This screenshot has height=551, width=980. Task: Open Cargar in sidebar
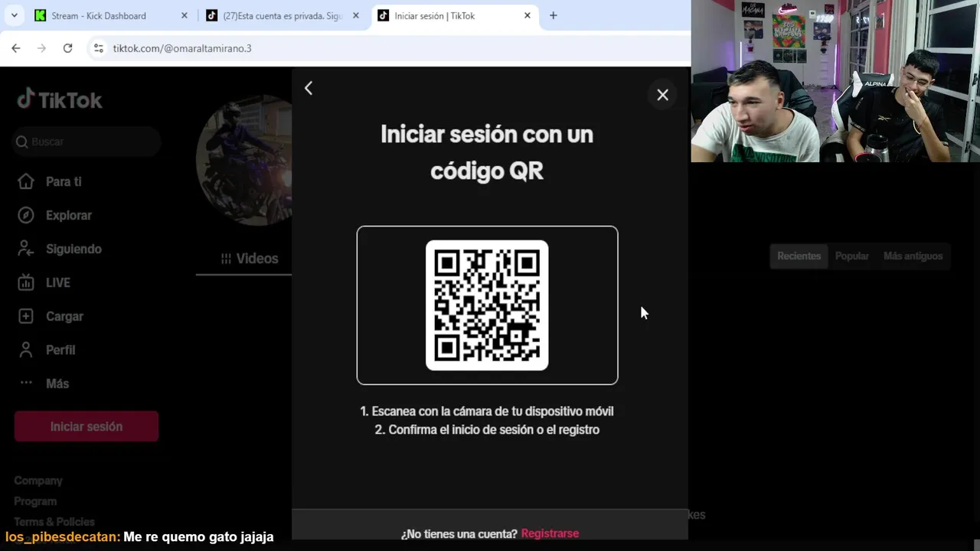[x=64, y=316]
